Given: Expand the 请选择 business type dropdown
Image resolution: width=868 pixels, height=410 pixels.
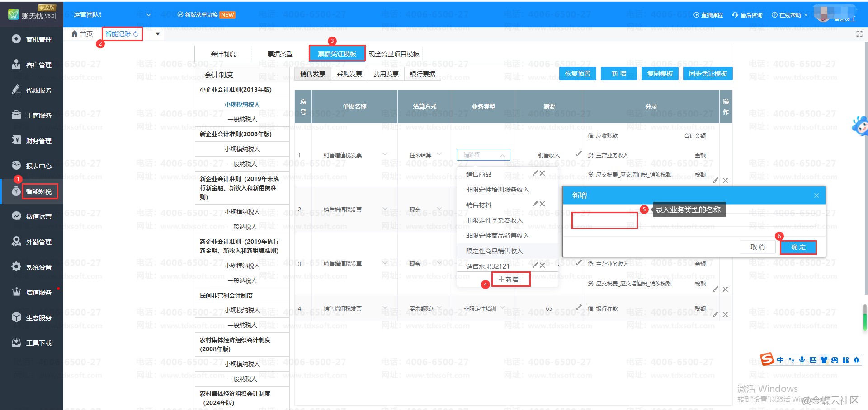Looking at the screenshot, I should tap(483, 155).
